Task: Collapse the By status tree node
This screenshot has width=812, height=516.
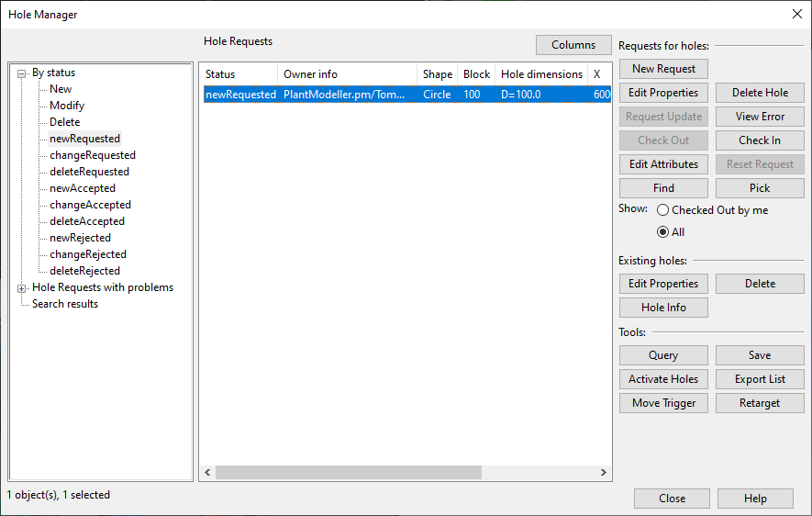Action: pyautogui.click(x=22, y=73)
